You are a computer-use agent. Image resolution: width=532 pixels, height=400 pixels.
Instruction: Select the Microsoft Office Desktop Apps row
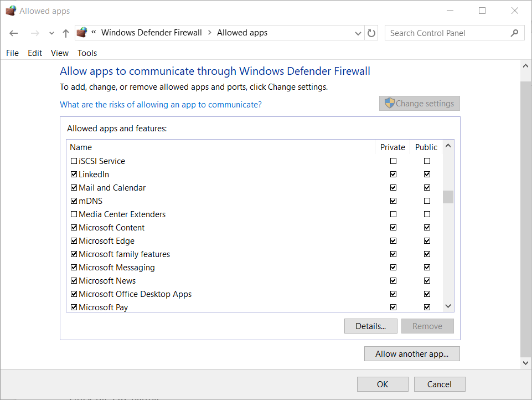pyautogui.click(x=255, y=294)
